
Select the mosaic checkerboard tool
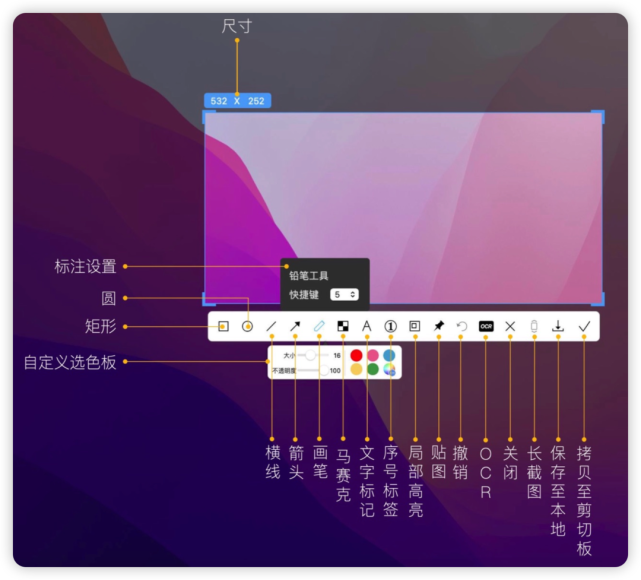pos(343,326)
